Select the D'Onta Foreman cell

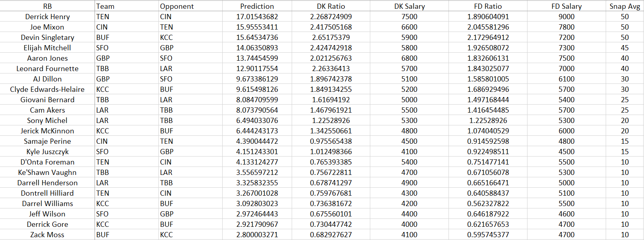pyautogui.click(x=47, y=162)
